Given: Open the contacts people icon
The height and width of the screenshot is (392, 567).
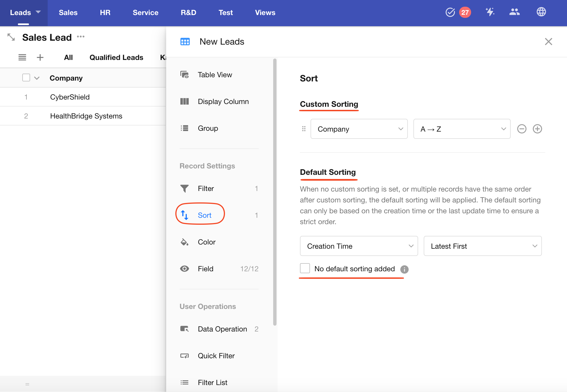Looking at the screenshot, I should coord(514,12).
